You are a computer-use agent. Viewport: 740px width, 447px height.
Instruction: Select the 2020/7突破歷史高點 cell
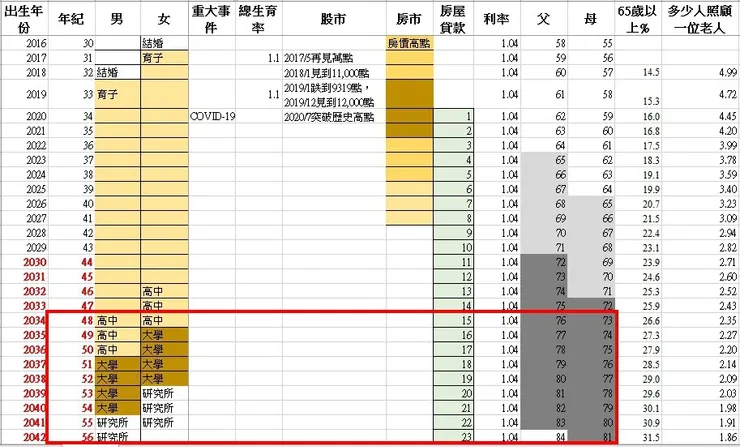[x=334, y=116]
